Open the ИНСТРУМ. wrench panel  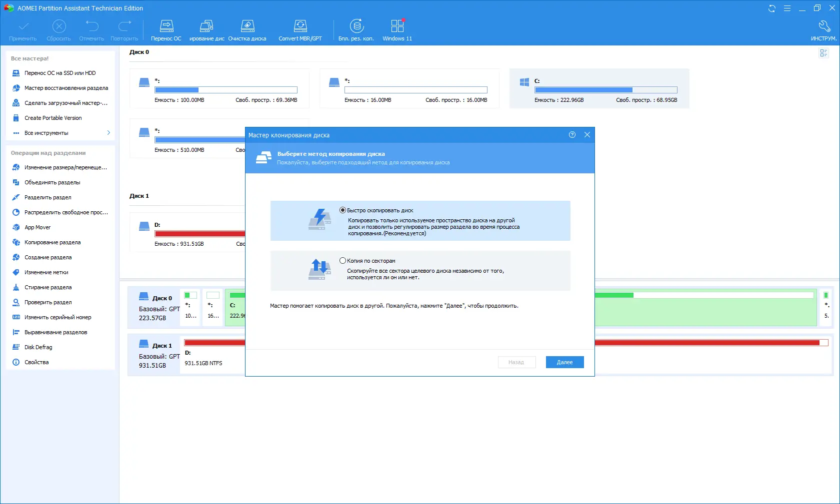click(x=824, y=29)
